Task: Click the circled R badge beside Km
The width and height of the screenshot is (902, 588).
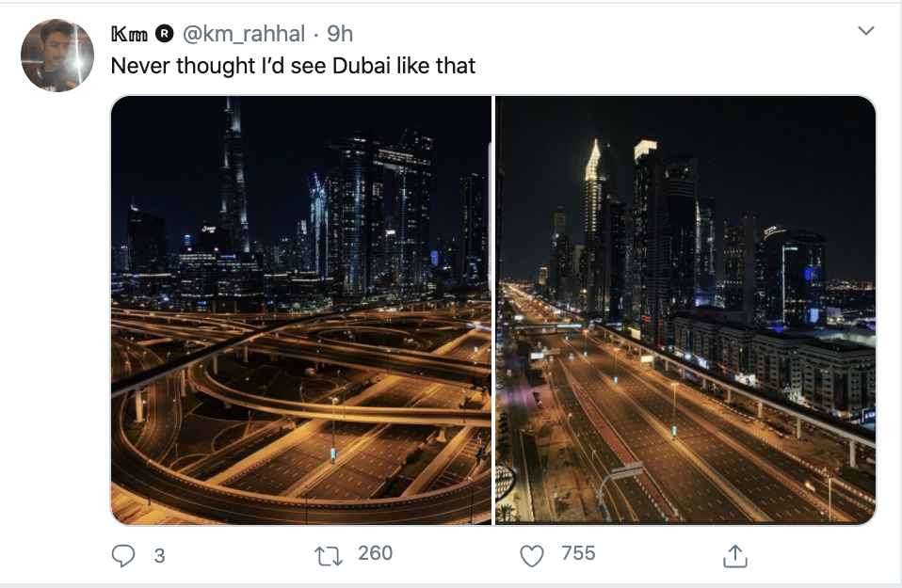Action: pyautogui.click(x=165, y=34)
